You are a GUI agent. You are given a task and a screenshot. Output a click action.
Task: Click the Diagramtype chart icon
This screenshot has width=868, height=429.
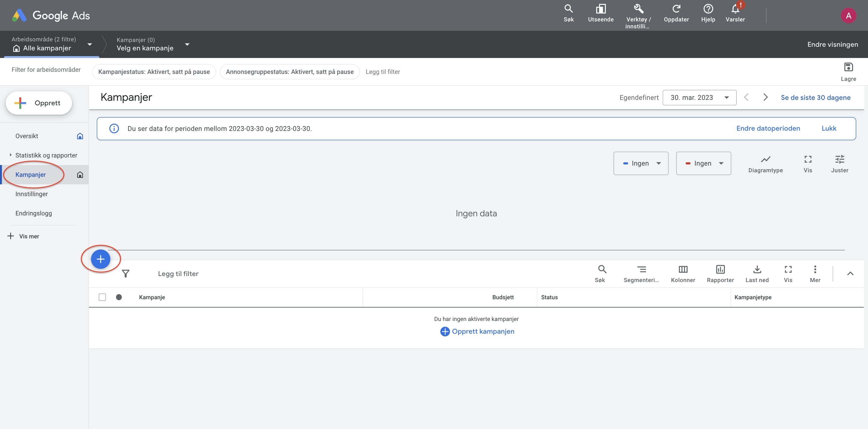coord(765,159)
